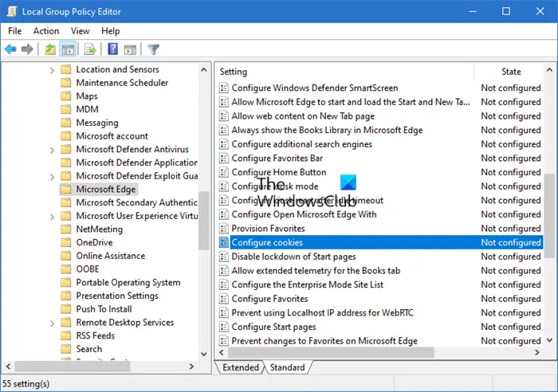Image resolution: width=558 pixels, height=392 pixels.
Task: Click the folder icon for OneDrive
Action: (66, 242)
